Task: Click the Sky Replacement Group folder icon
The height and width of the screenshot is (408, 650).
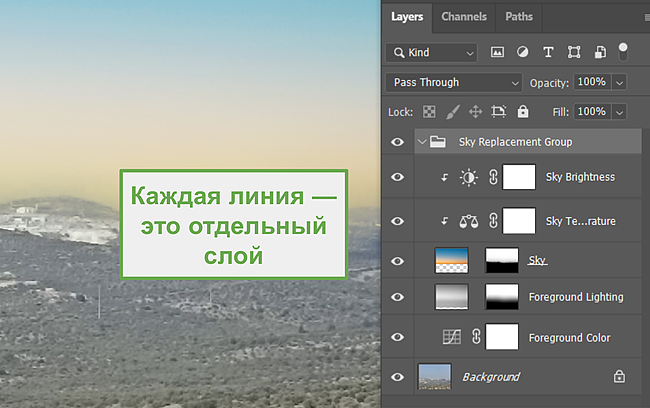Action: pos(437,142)
